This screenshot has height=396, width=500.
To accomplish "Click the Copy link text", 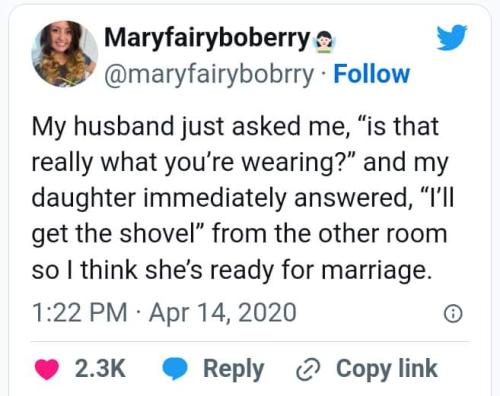I will (x=387, y=369).
